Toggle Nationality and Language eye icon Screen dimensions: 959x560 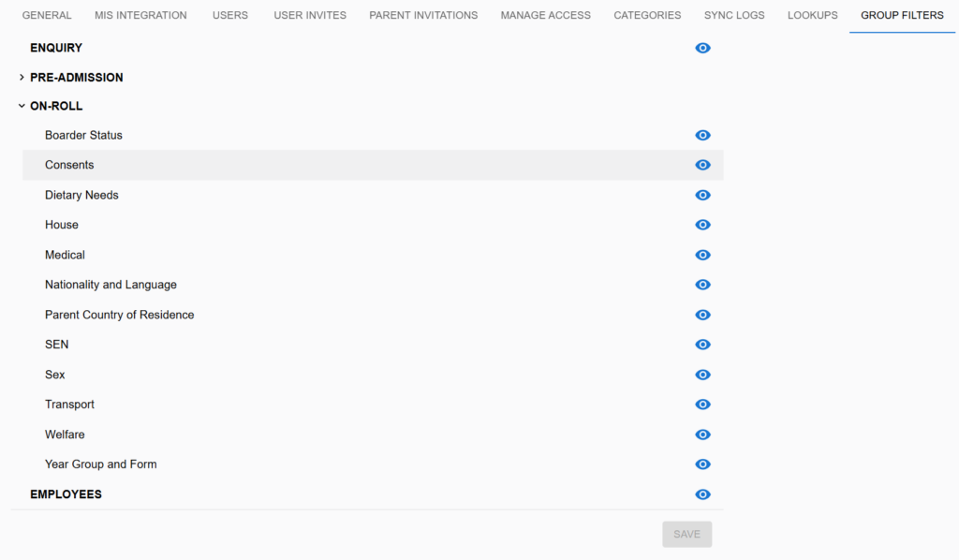pyautogui.click(x=702, y=285)
